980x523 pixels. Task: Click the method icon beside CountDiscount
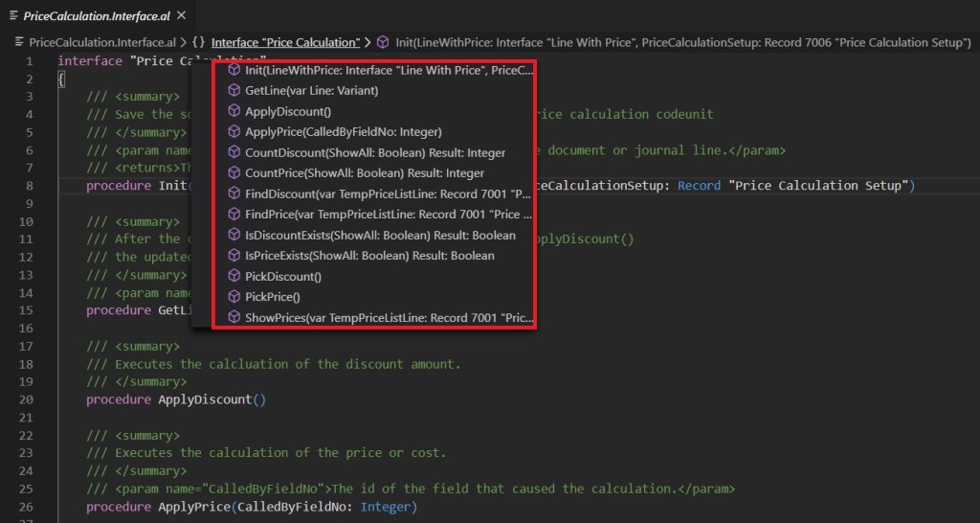234,152
